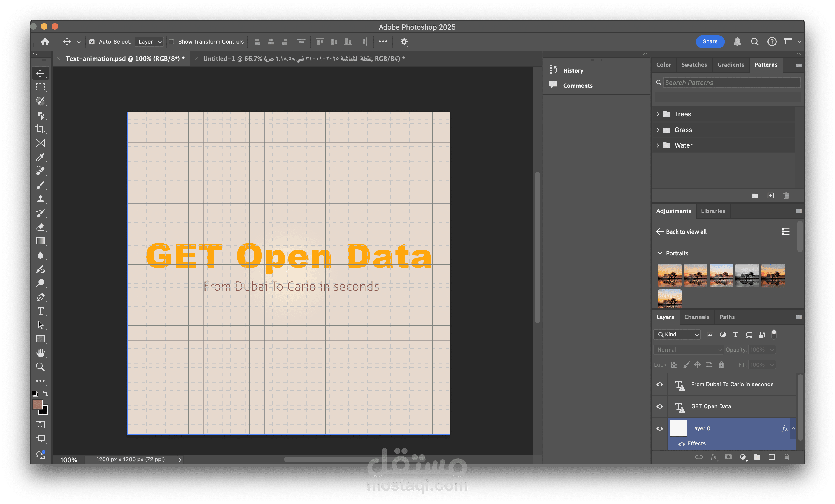This screenshot has height=504, width=835.
Task: Expand the Trees pattern folder
Action: pyautogui.click(x=657, y=115)
